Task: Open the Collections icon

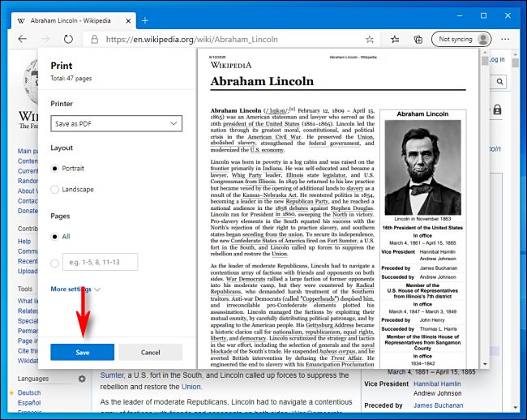Action: (x=418, y=39)
